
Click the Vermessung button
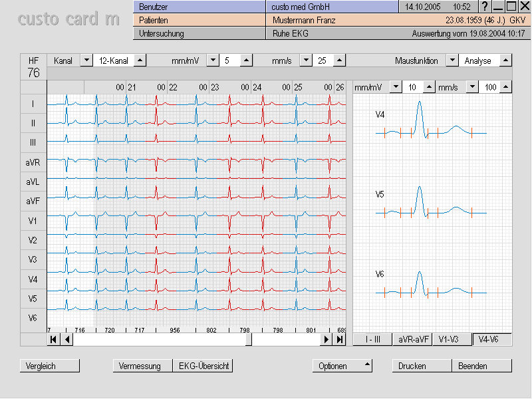click(x=140, y=366)
